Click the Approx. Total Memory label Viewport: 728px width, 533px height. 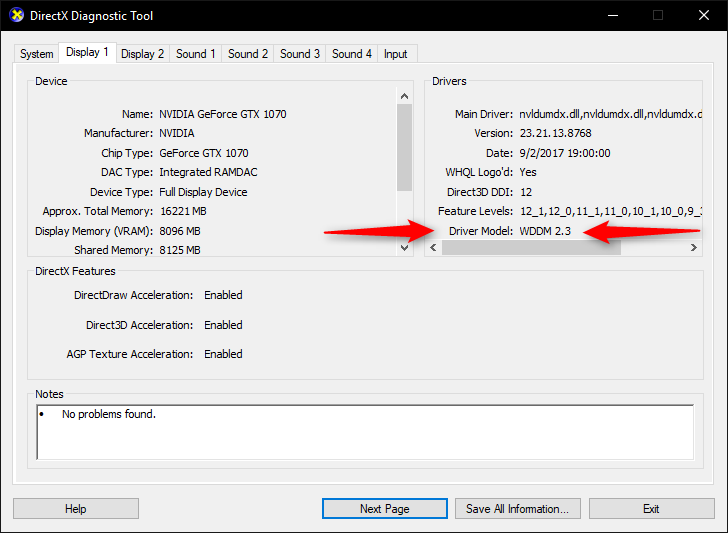[x=98, y=211]
